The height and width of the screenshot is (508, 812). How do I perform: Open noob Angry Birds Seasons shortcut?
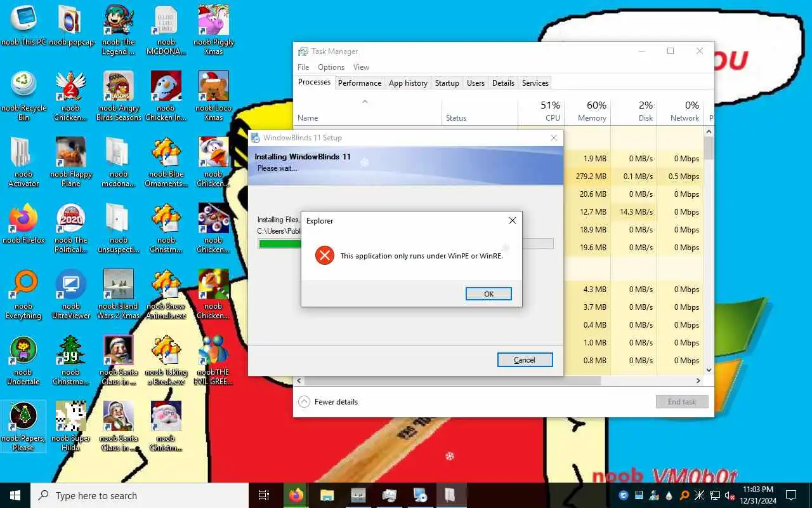click(x=119, y=96)
